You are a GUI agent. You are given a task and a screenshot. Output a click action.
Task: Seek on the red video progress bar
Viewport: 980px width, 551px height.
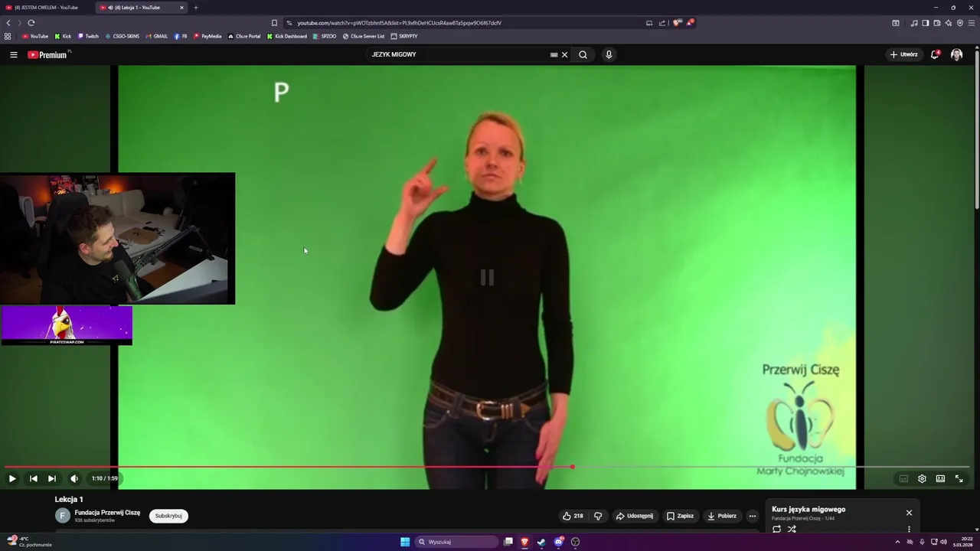point(487,467)
